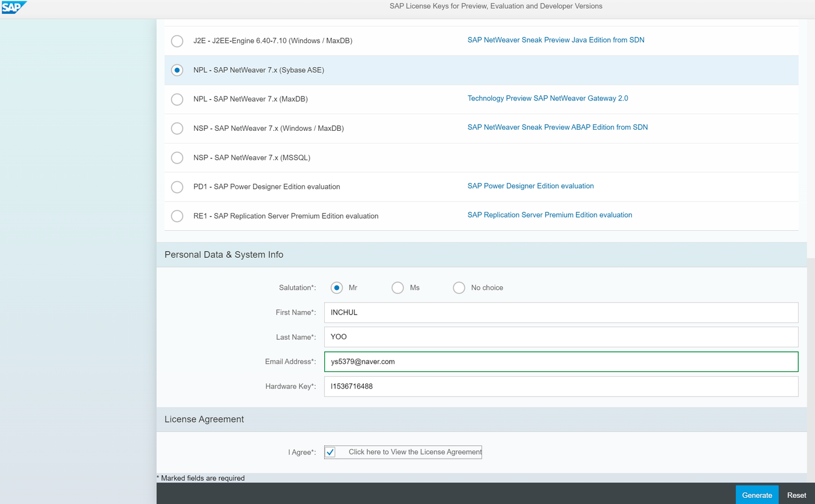Click the Personal Data & System Info header
Image resolution: width=815 pixels, height=504 pixels.
pos(224,255)
